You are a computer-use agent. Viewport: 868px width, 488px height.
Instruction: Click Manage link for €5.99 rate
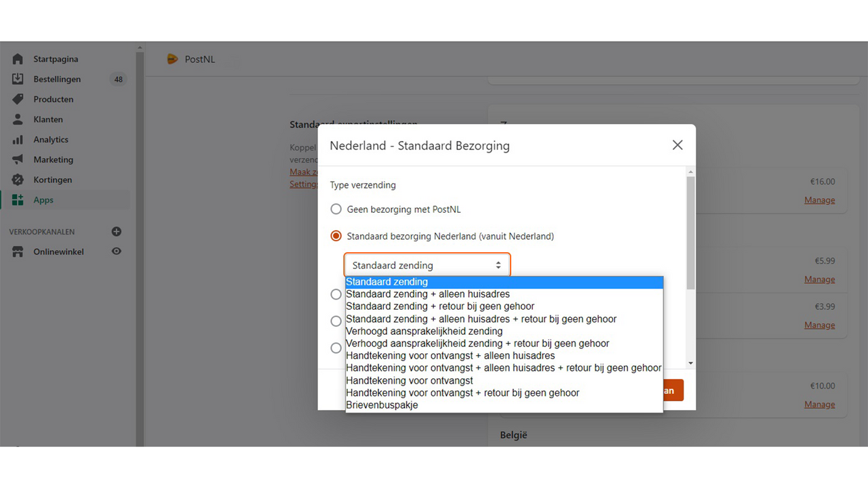click(820, 279)
